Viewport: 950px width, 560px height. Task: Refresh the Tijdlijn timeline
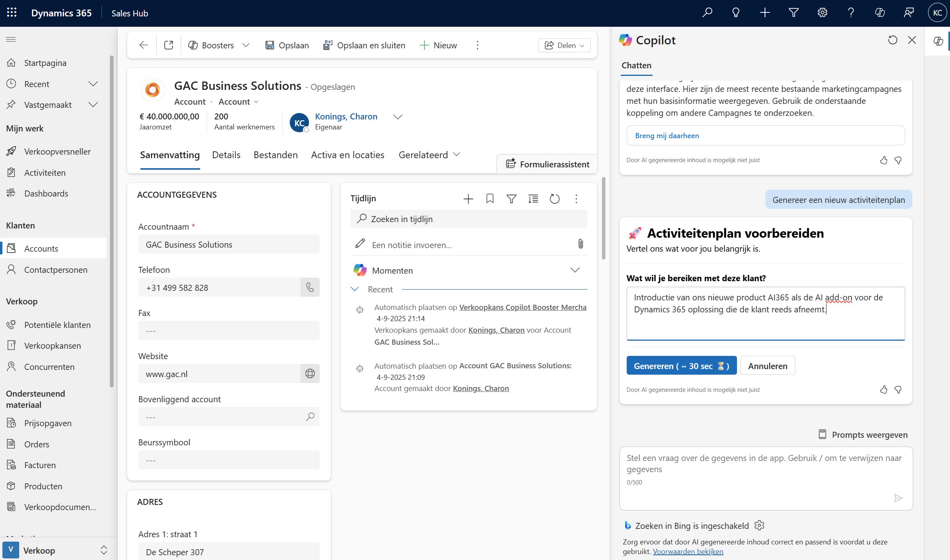click(x=554, y=199)
